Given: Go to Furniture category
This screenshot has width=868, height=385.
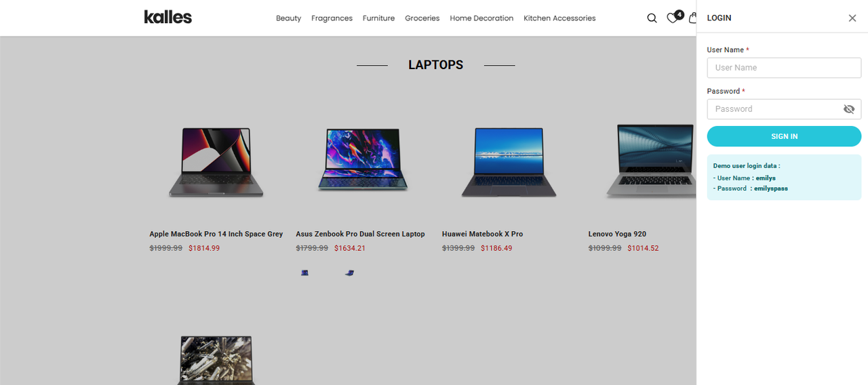Looking at the screenshot, I should 378,18.
